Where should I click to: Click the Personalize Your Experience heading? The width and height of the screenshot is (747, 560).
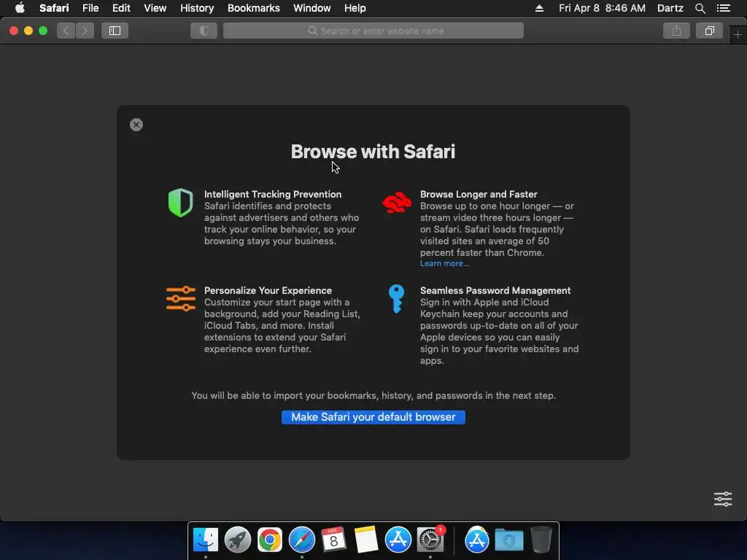pyautogui.click(x=268, y=290)
